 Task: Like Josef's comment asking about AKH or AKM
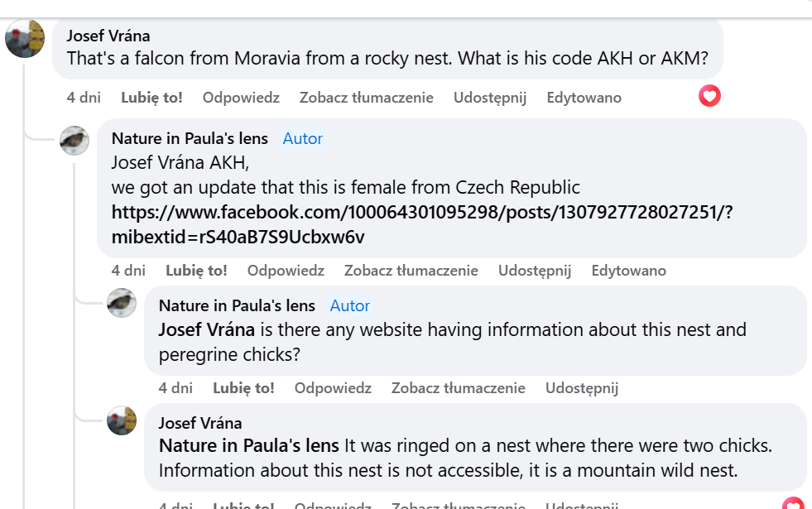click(x=151, y=98)
